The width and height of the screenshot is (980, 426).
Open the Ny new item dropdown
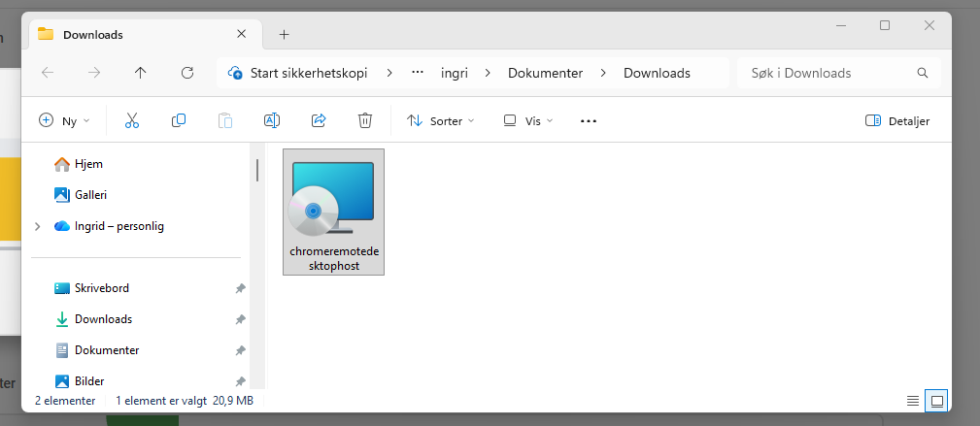pyautogui.click(x=64, y=121)
